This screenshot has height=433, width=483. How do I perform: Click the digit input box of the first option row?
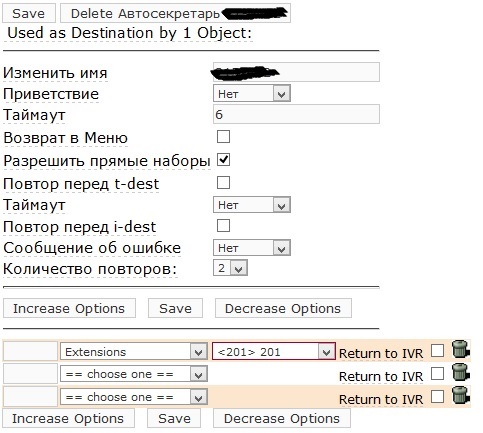[x=31, y=351]
